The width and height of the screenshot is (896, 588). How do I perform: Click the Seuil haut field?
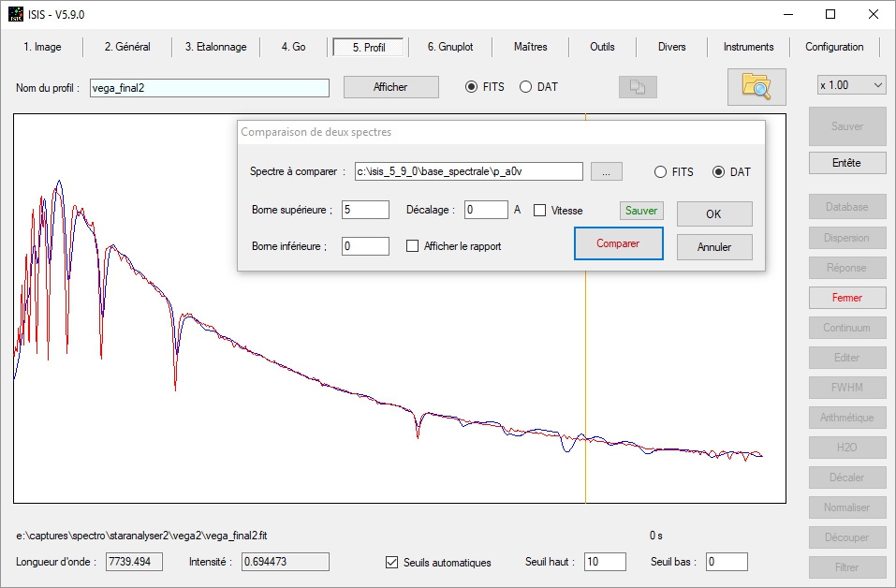click(605, 562)
